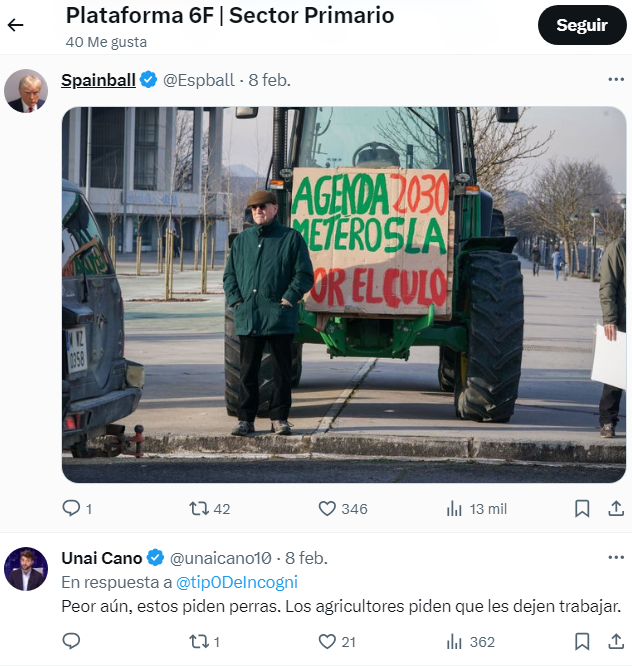Open Unai Cano's profile avatar
This screenshot has height=666, width=632.
tap(26, 569)
